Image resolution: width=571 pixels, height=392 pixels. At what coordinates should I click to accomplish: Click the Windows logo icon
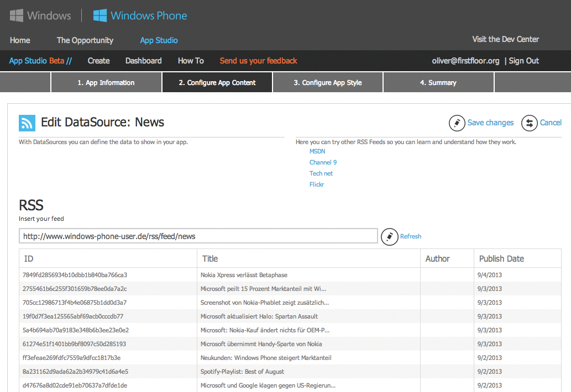point(17,15)
